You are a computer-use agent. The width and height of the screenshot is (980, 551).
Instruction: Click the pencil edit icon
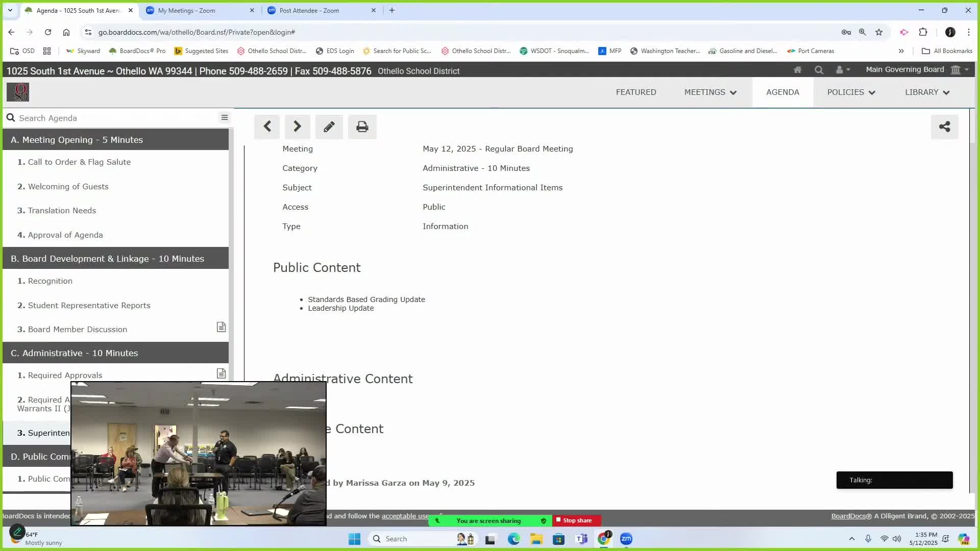pos(329,127)
